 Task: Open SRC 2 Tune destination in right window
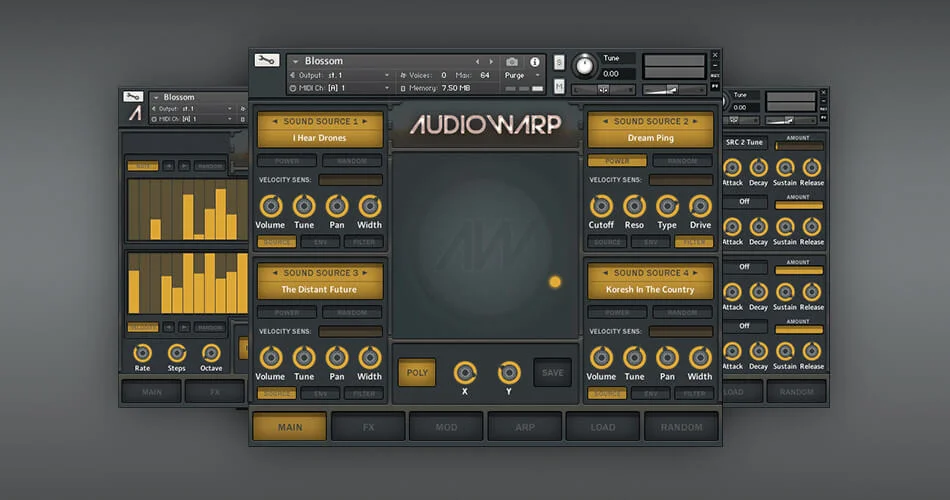pos(745,142)
